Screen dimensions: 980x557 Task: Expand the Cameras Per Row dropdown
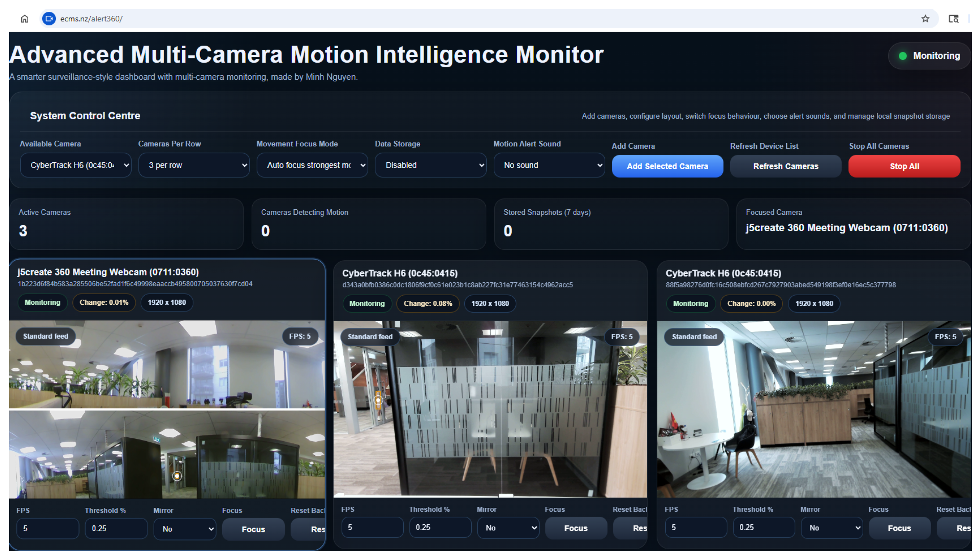[194, 165]
